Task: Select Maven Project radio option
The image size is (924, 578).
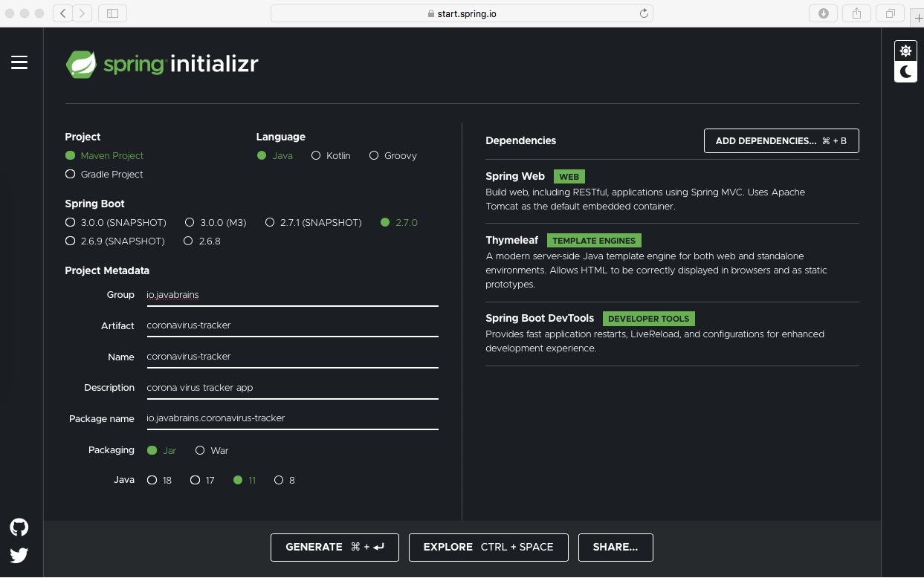Action: pyautogui.click(x=105, y=155)
